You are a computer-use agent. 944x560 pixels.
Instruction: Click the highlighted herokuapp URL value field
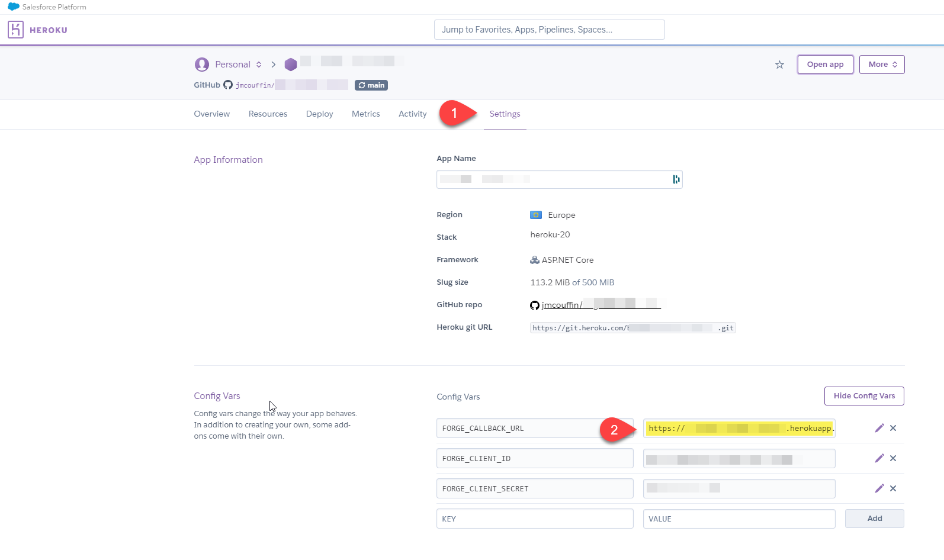pyautogui.click(x=739, y=428)
